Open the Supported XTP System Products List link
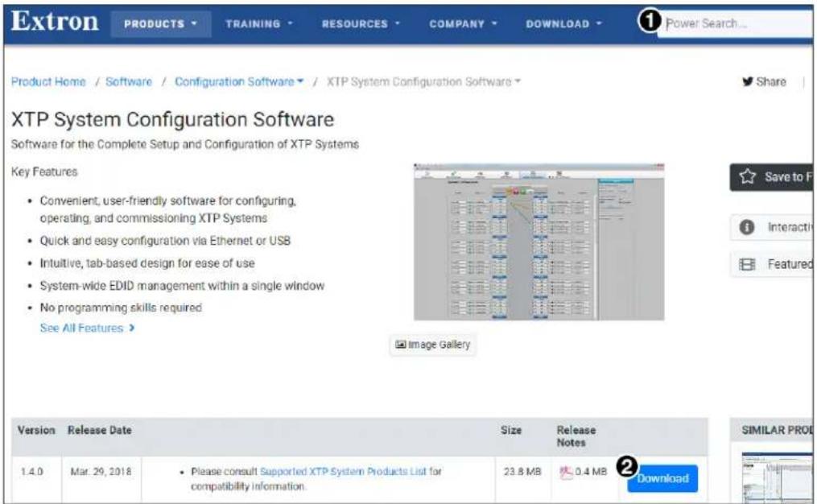Image resolution: width=817 pixels, height=504 pixels. point(343,471)
